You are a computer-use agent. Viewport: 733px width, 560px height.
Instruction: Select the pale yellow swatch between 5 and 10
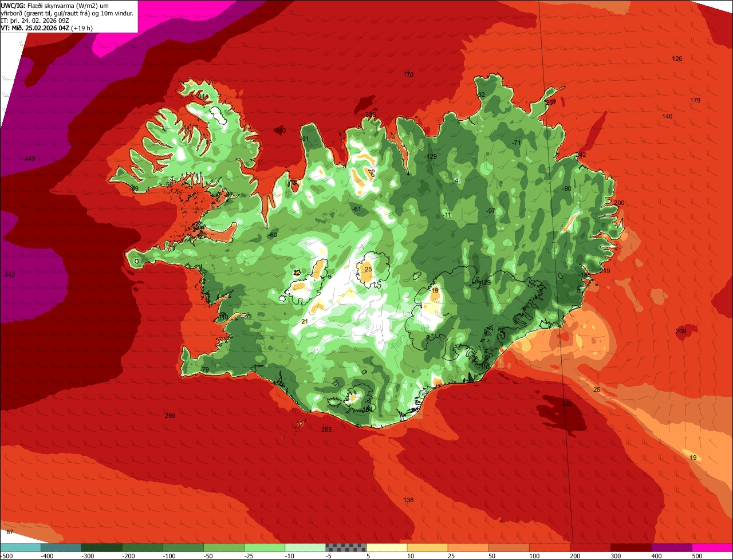(387, 547)
